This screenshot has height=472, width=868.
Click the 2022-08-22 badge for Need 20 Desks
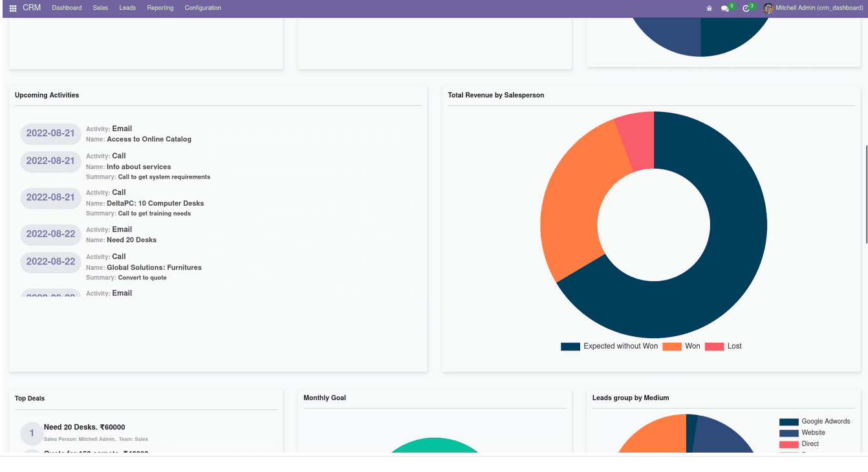(x=50, y=234)
